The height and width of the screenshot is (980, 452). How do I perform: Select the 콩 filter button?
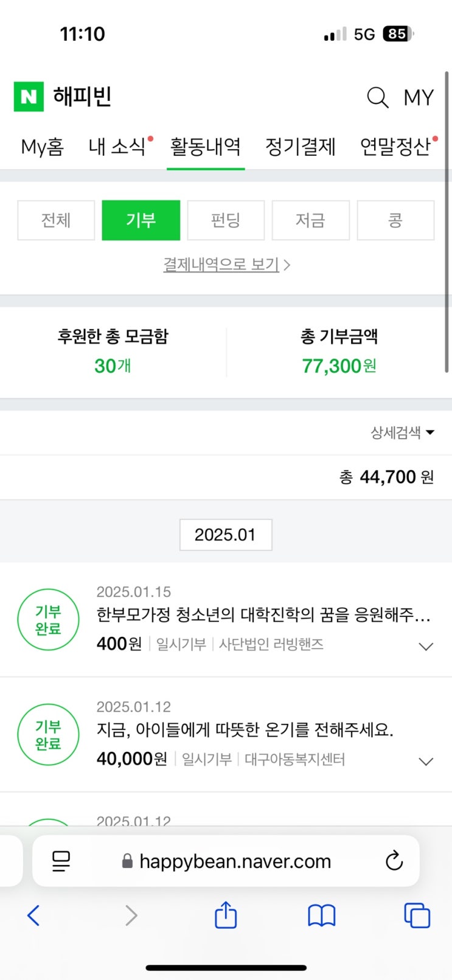[x=395, y=220]
